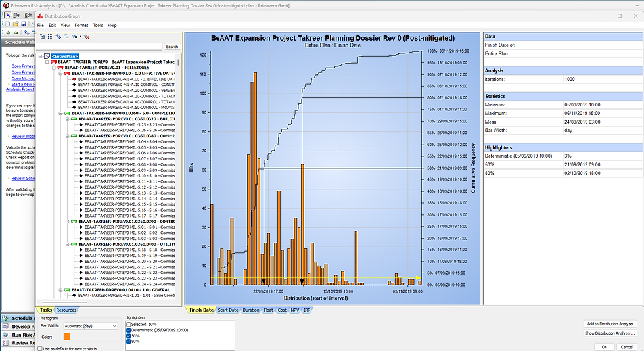The height and width of the screenshot is (351, 644).
Task: Click the green bar icon of 1.0 GENERAL row
Action: tap(67, 290)
